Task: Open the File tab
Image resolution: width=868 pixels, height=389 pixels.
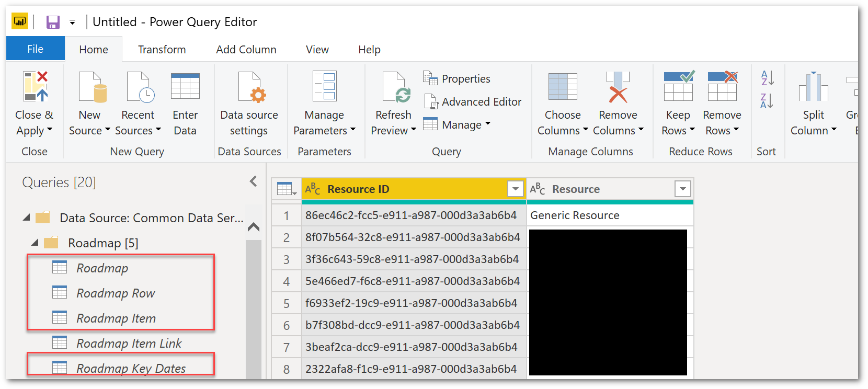Action: (36, 49)
